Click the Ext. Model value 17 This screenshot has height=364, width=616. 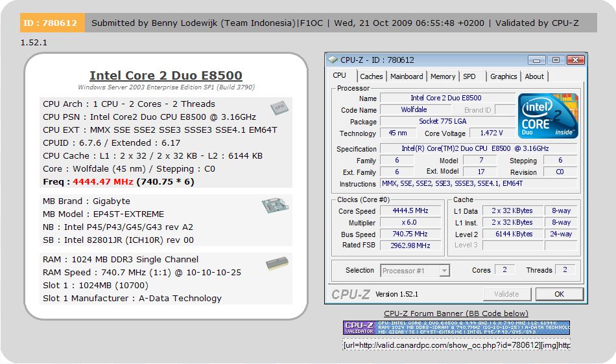tap(480, 172)
